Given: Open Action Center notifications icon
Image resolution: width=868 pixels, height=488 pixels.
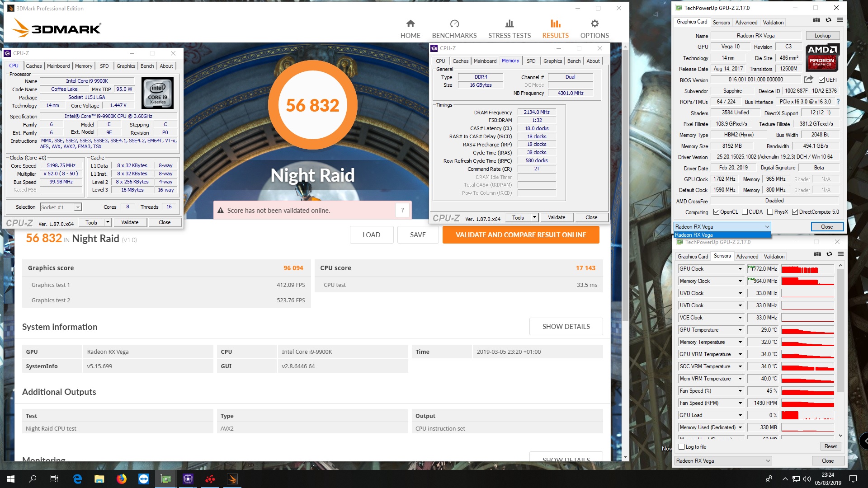Looking at the screenshot, I should coord(853,479).
